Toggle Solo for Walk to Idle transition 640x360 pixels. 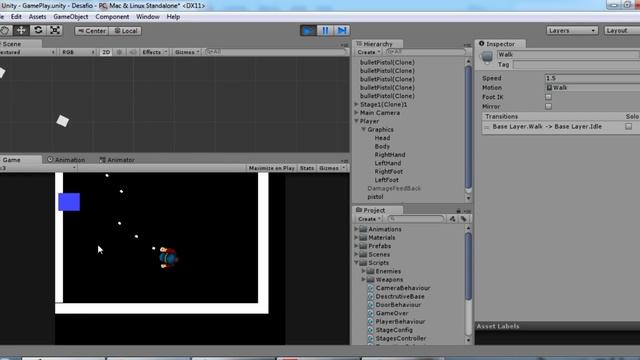[x=628, y=127]
